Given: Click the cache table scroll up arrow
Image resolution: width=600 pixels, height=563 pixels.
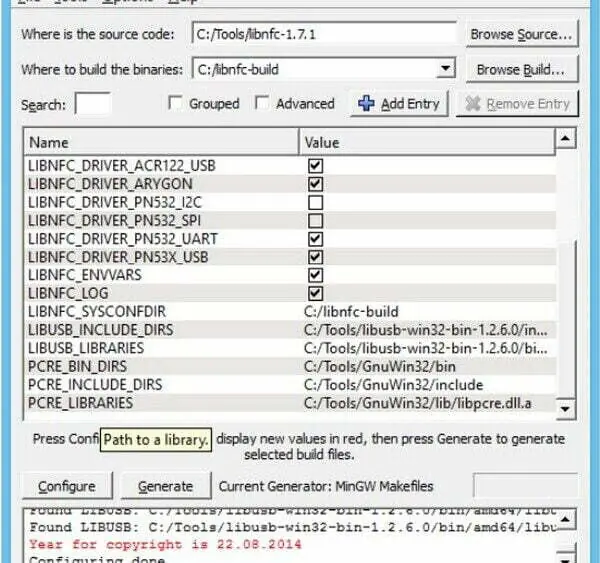Looking at the screenshot, I should pyautogui.click(x=566, y=138).
